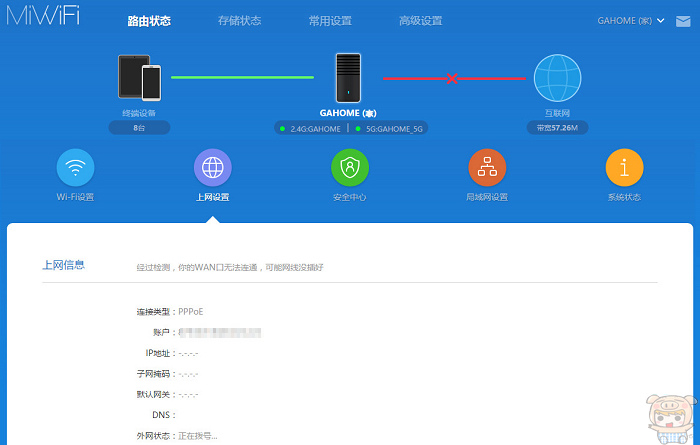Screen dimensions: 700x445
Task: Open the 安全中心 shield icon
Action: click(350, 167)
